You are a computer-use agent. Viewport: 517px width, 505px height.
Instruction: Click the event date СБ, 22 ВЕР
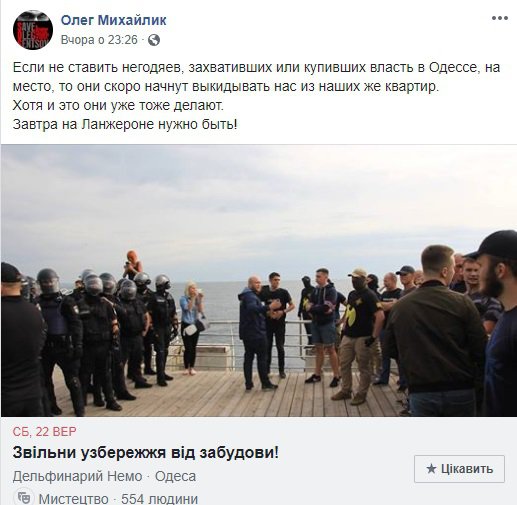[44, 432]
